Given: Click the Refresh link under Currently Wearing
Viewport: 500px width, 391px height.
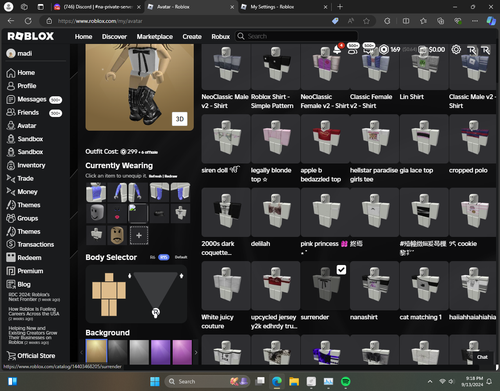Looking at the screenshot, I should pyautogui.click(x=155, y=176).
